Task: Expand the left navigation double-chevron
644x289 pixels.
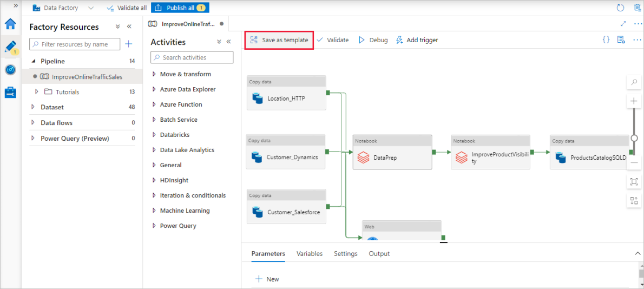Action: (x=16, y=6)
